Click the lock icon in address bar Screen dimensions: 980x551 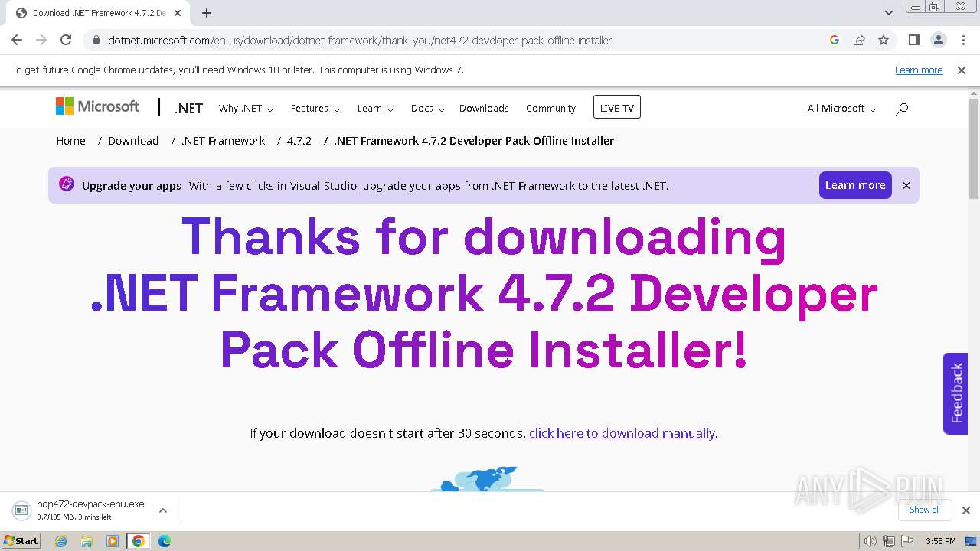click(x=96, y=40)
